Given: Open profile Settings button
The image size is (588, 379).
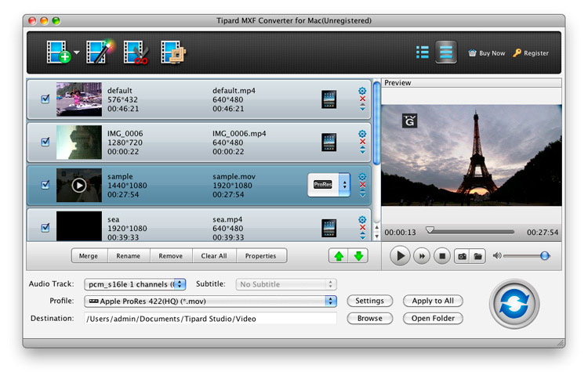Looking at the screenshot, I should tap(370, 301).
